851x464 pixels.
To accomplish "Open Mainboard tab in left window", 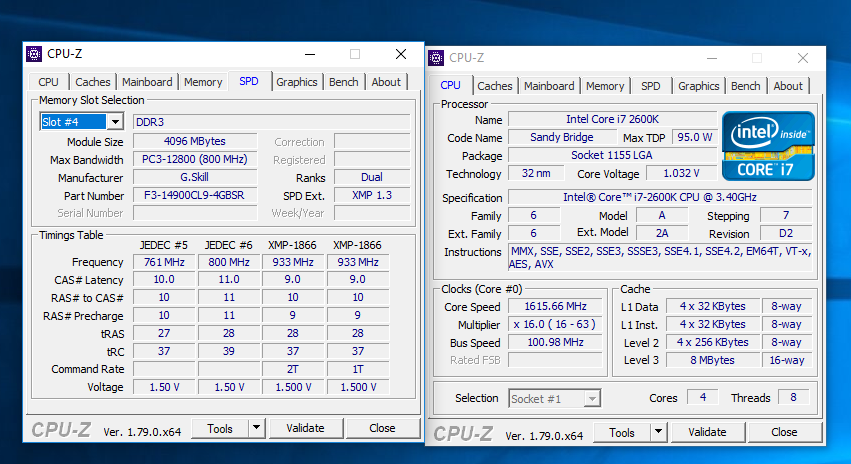I will click(x=147, y=82).
